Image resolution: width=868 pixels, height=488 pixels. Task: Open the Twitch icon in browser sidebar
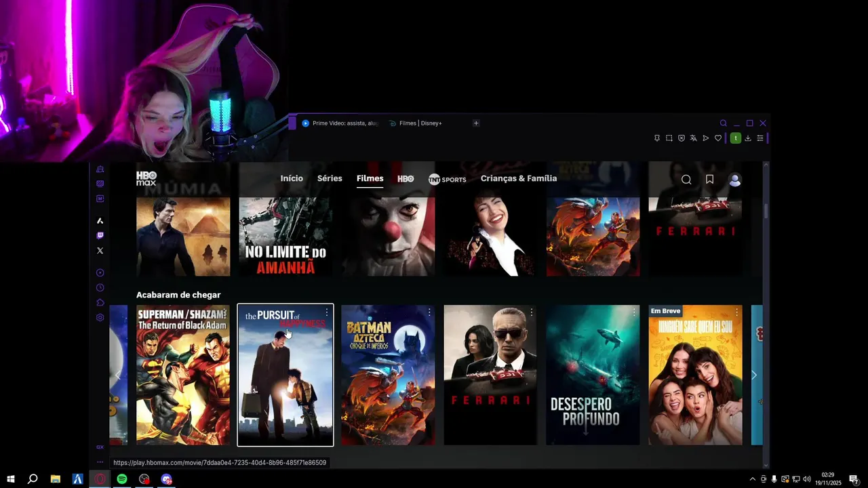coord(100,235)
